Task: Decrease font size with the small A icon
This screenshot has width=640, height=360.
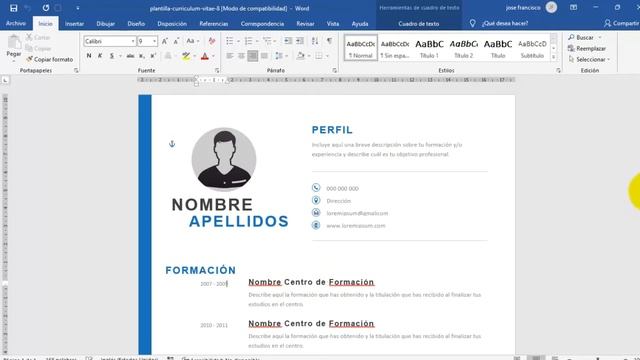Action: [x=176, y=41]
